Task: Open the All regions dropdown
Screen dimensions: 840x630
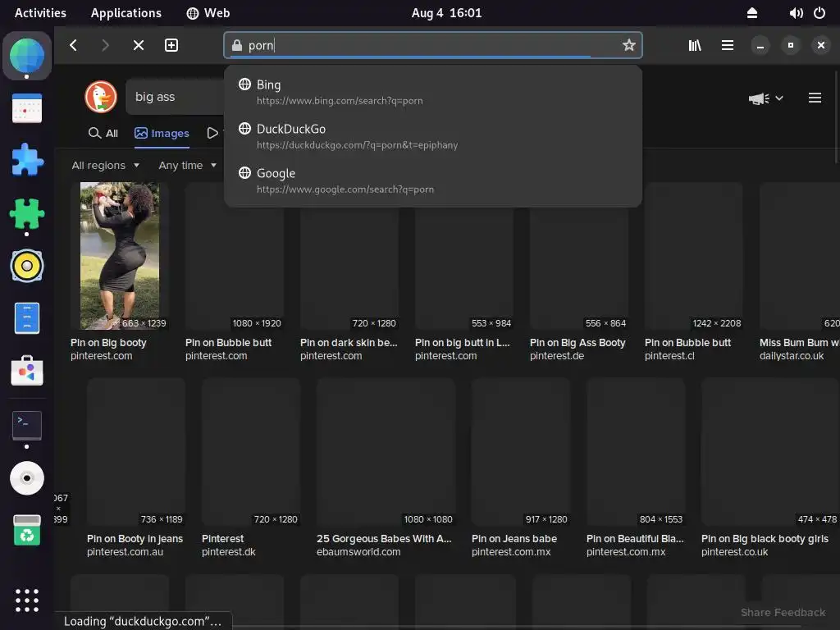Action: (106, 166)
